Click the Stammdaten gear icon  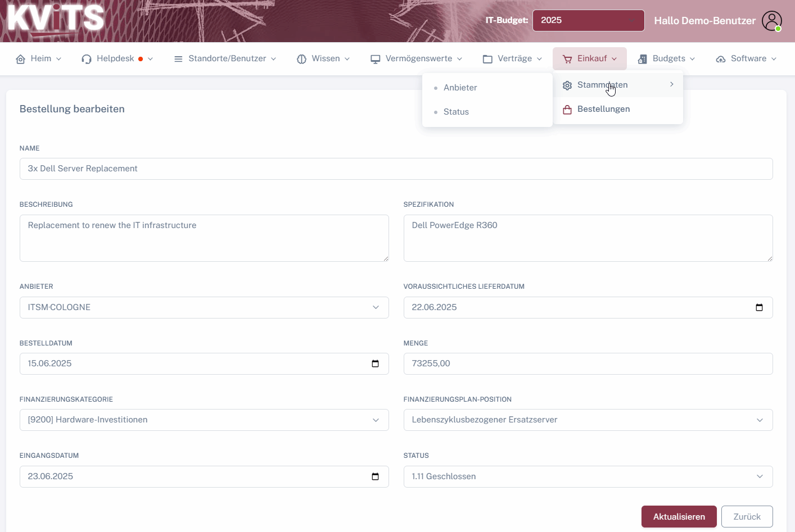pyautogui.click(x=567, y=85)
